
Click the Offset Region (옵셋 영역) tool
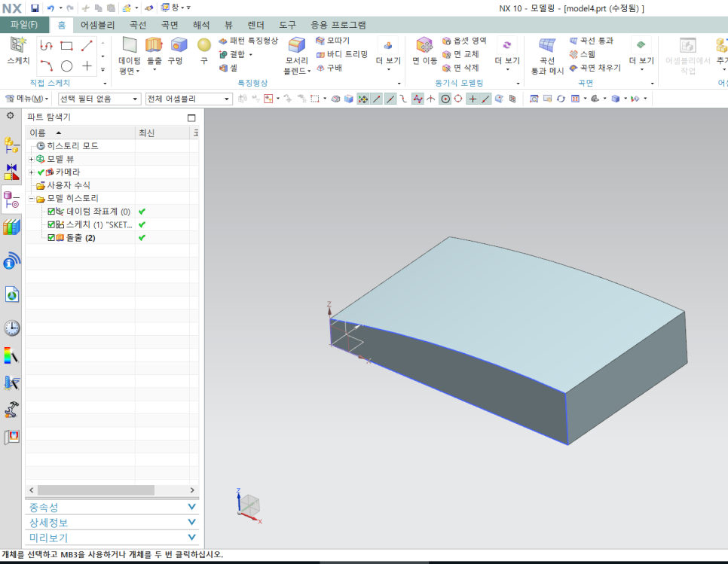(464, 41)
